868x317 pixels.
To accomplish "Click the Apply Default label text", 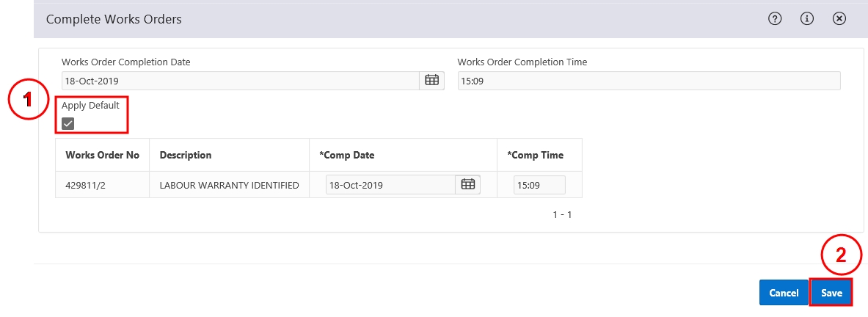I will click(x=90, y=105).
